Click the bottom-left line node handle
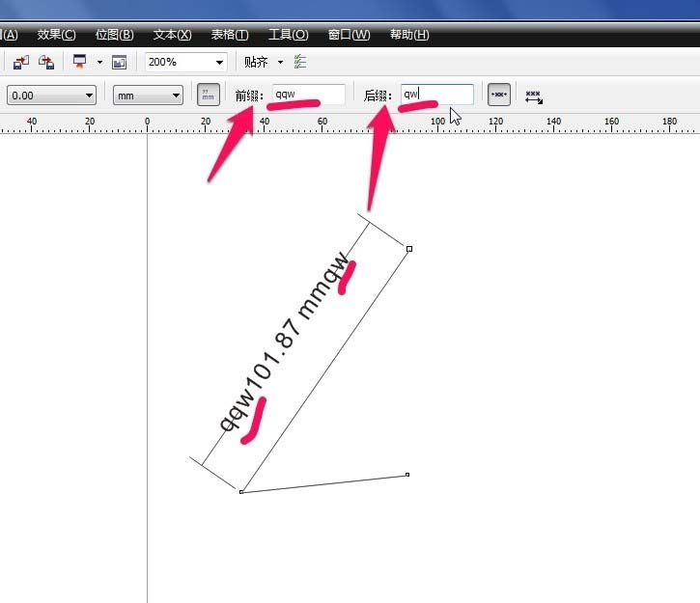Screen dimensions: 700x603 pyautogui.click(x=241, y=492)
